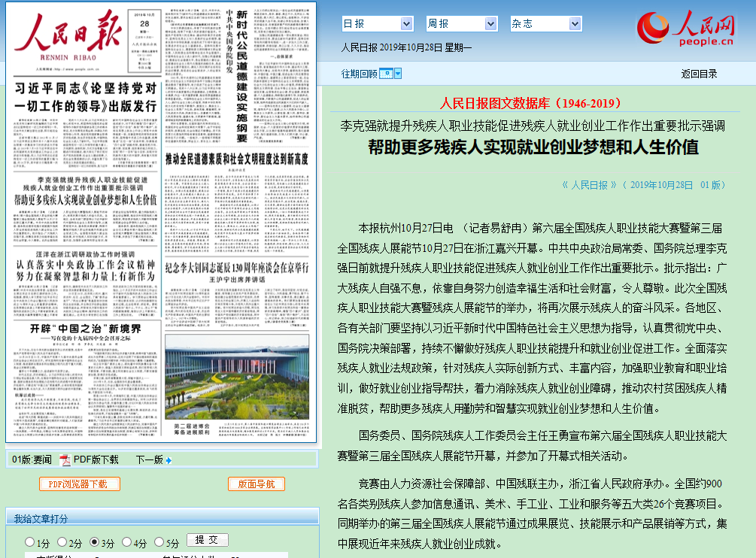The width and height of the screenshot is (756, 558).
Task: Open the 推动全民道德素质和社会文明程度达到新高度 article on the page image
Action: tap(237, 159)
